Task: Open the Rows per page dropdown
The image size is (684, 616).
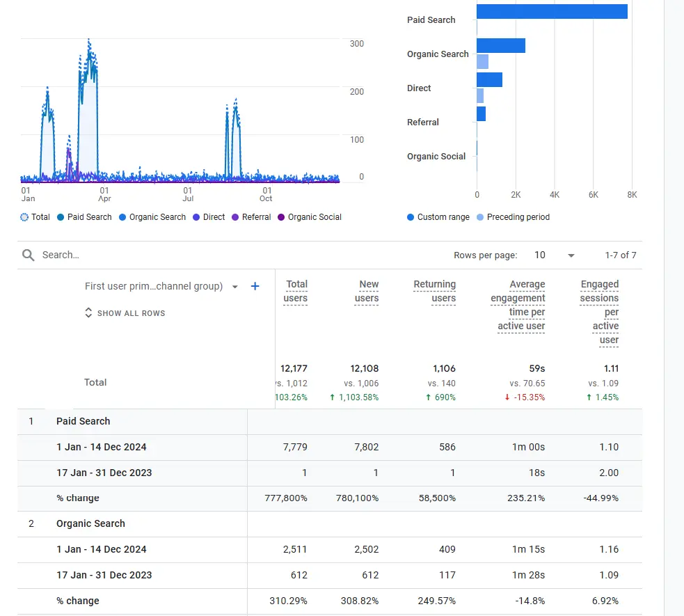Action: click(x=555, y=255)
